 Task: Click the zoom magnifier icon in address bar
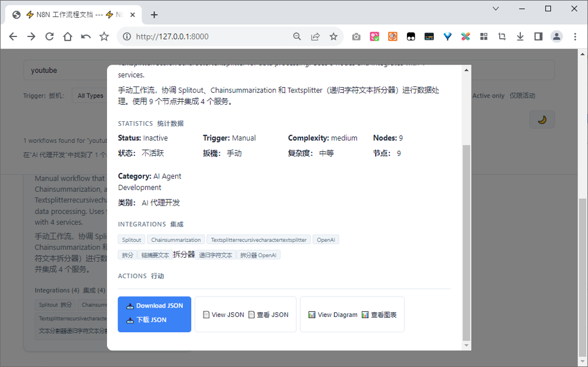pos(298,36)
